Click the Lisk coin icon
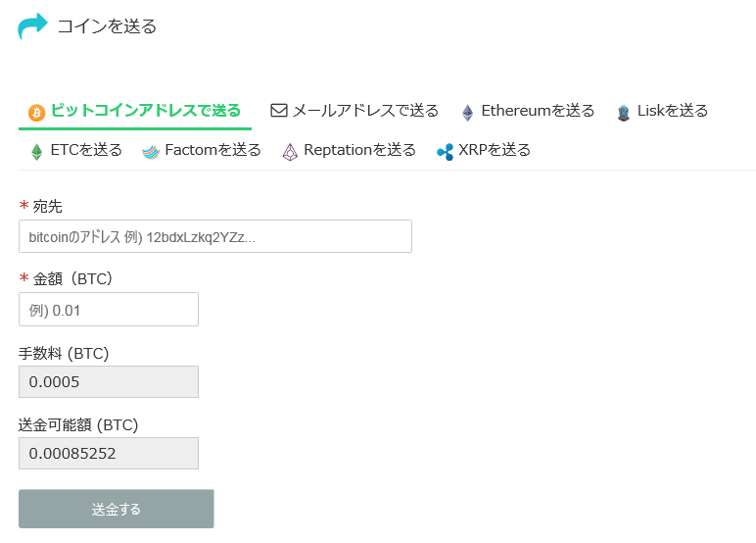Viewport: 756px width, 543px height. click(x=624, y=112)
